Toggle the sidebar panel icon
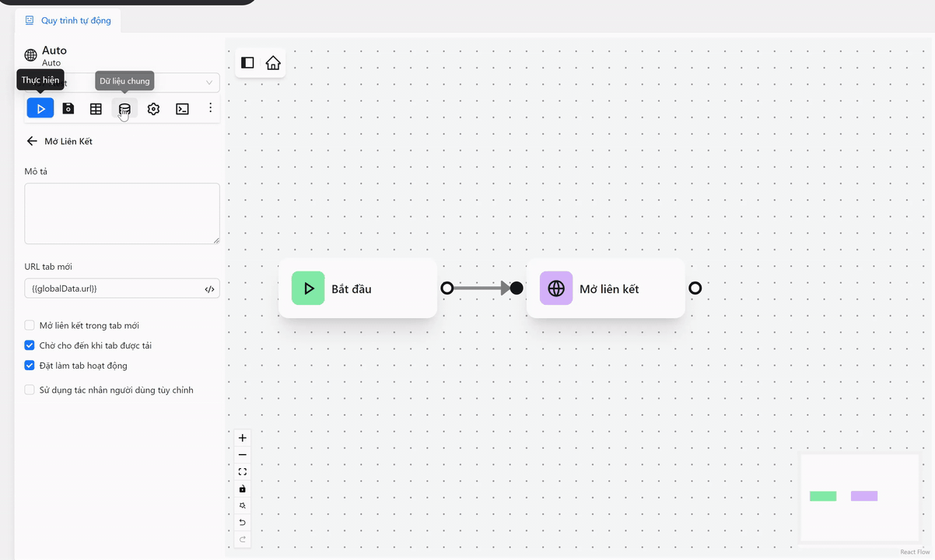The image size is (935, 560). coord(247,63)
